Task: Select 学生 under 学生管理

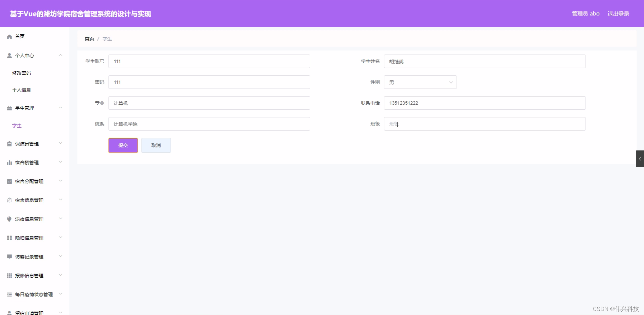Action: click(x=17, y=125)
